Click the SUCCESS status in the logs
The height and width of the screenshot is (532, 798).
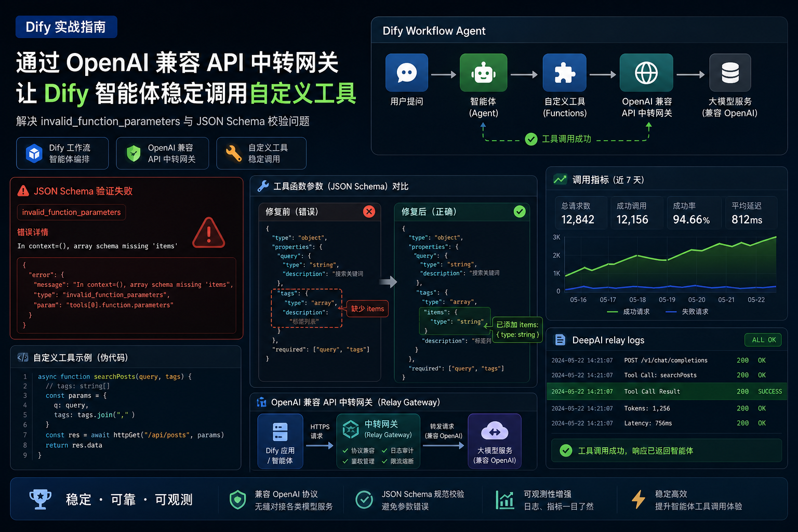click(770, 391)
